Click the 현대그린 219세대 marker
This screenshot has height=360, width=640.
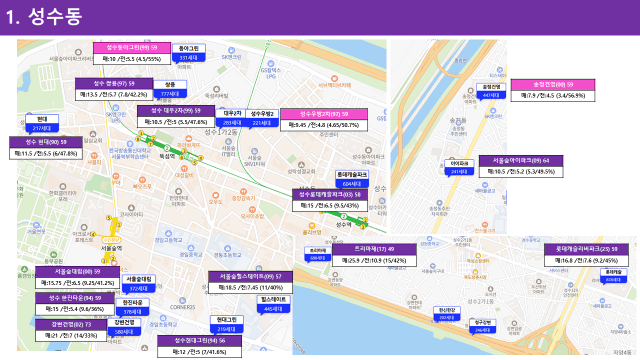(227, 324)
